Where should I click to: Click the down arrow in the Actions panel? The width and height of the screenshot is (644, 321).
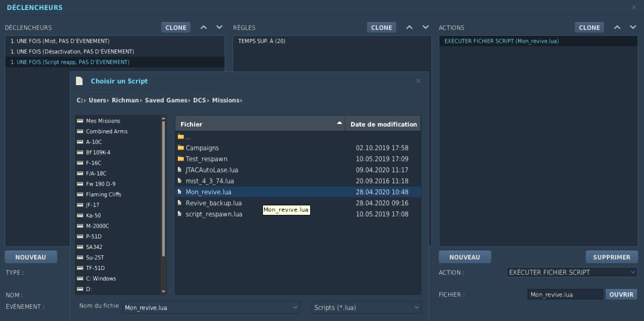pos(633,27)
